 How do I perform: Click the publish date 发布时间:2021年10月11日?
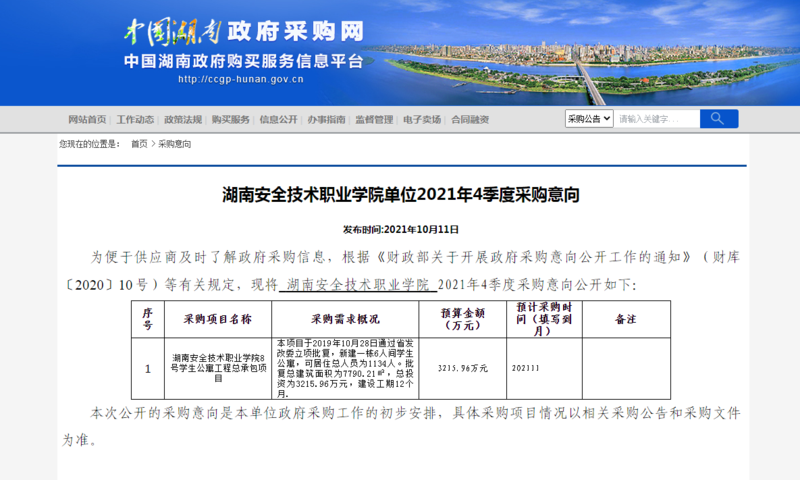[401, 230]
